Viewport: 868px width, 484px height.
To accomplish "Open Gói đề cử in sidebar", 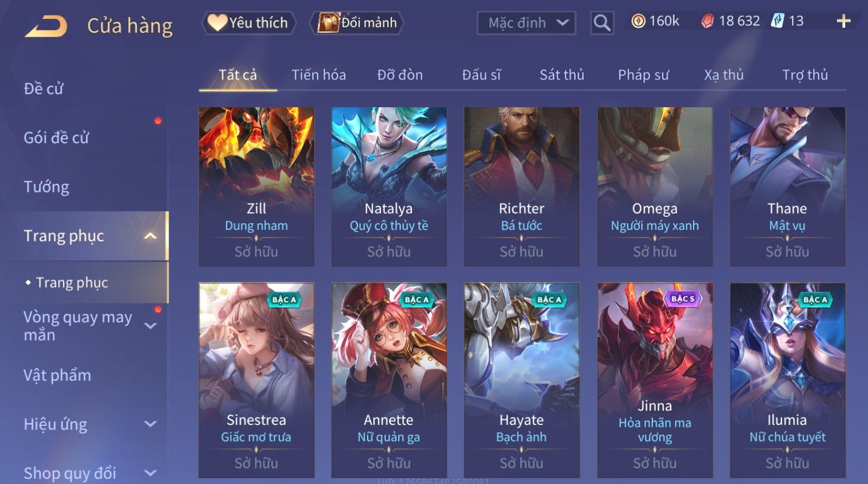I will pos(56,138).
